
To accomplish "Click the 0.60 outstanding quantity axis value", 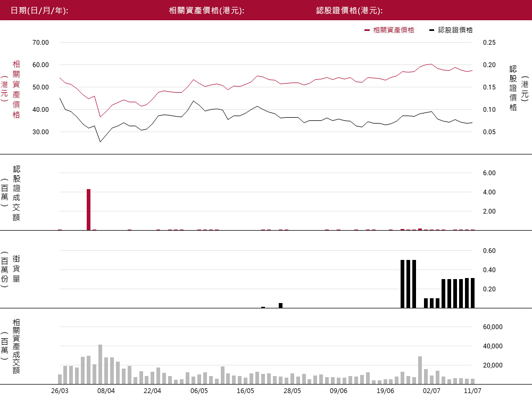I will tap(489, 251).
